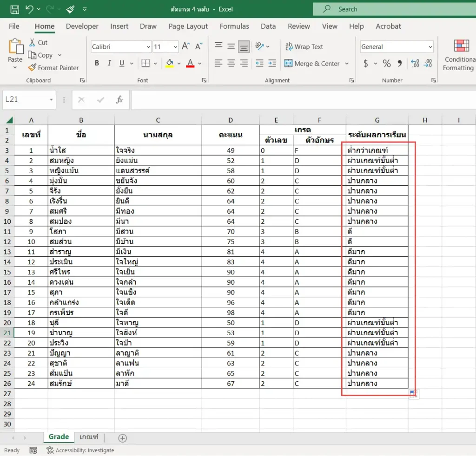Click the Borders icon
476x456 pixels.
point(145,63)
